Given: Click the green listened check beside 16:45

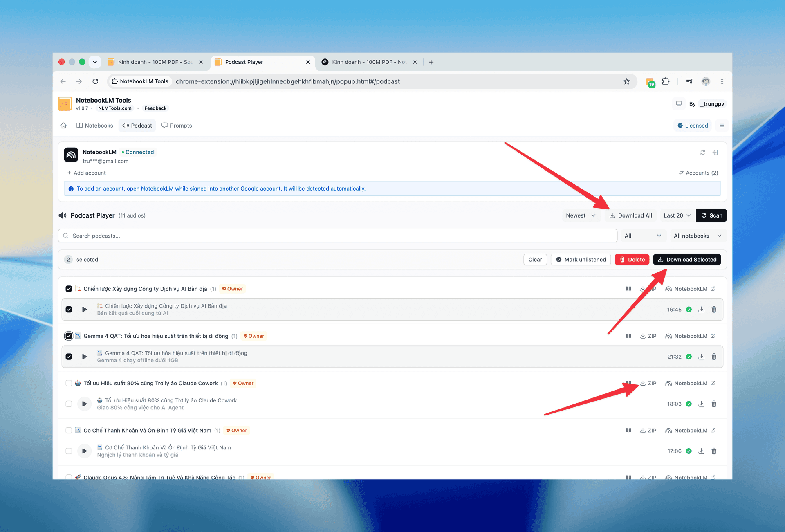Looking at the screenshot, I should click(689, 310).
